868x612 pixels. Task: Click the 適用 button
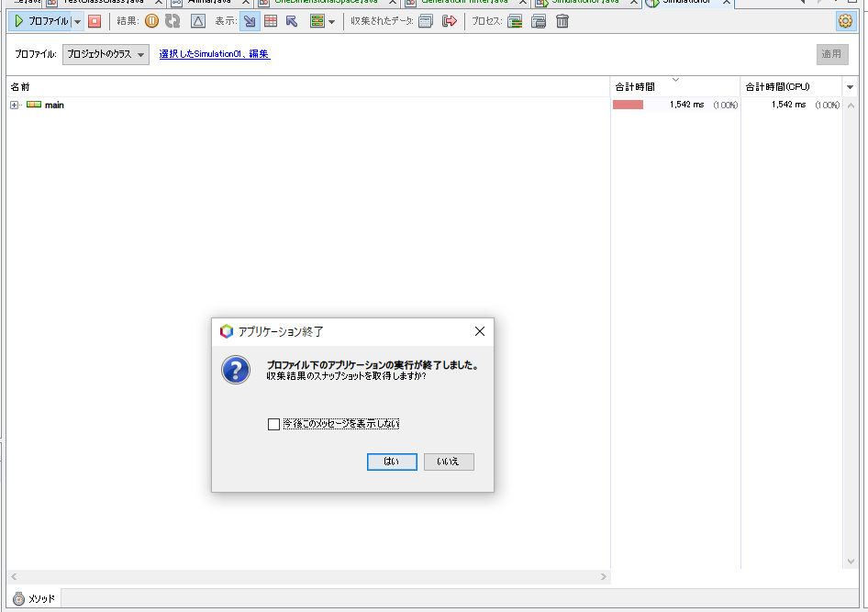(832, 54)
